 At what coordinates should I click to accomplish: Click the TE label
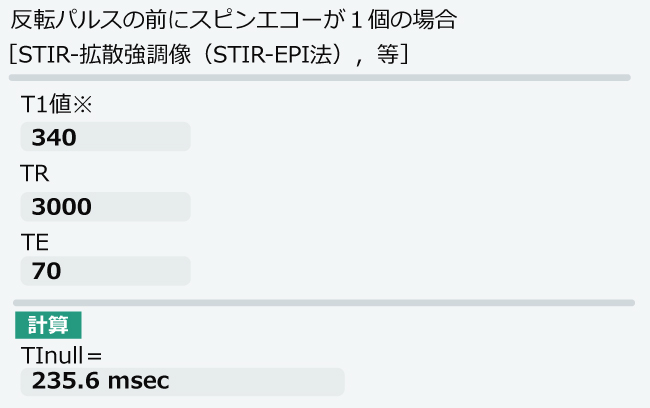(x=35, y=242)
